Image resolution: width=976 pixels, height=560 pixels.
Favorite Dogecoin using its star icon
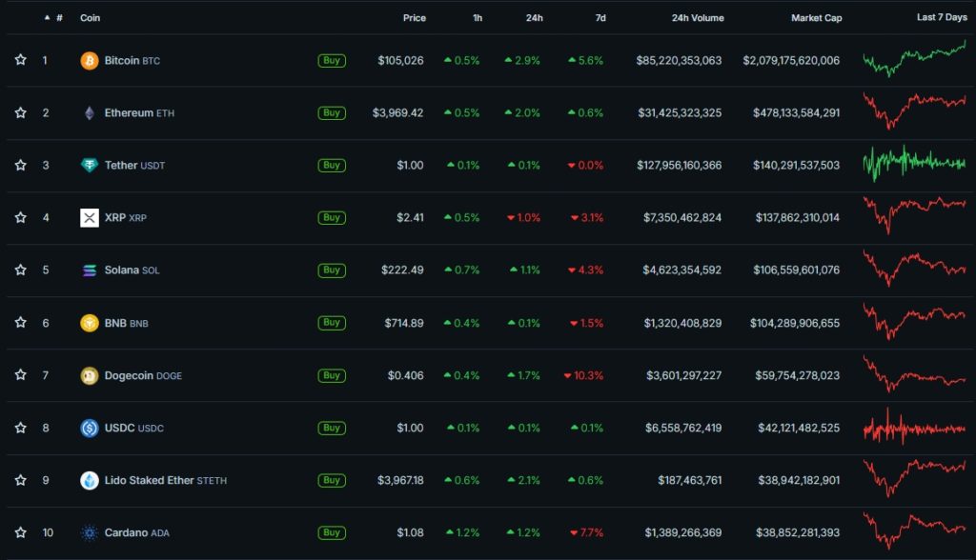pos(20,375)
